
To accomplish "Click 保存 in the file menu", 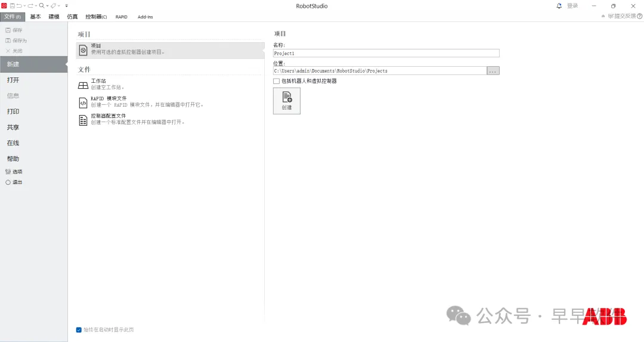I will tap(14, 30).
